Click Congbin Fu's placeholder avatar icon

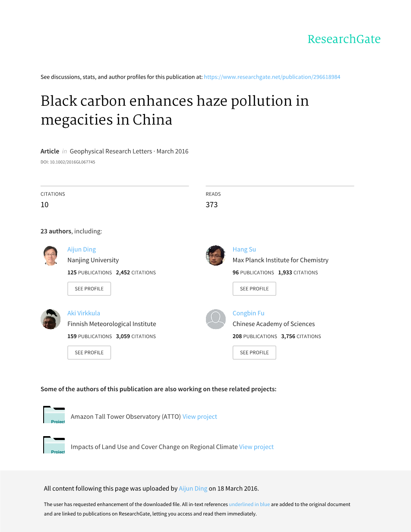tap(215, 319)
